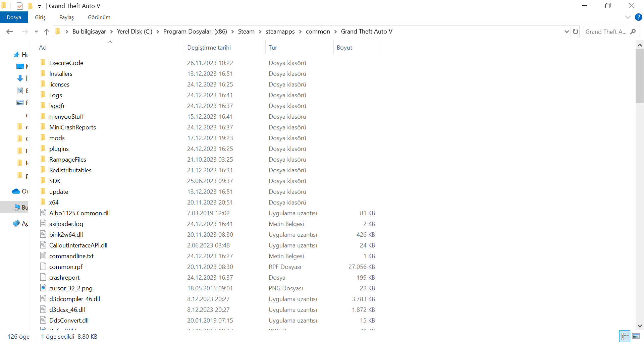Screen dimensions: 644x342
Task: Click the scrollbar down arrow of the file list
Action: click(x=640, y=326)
